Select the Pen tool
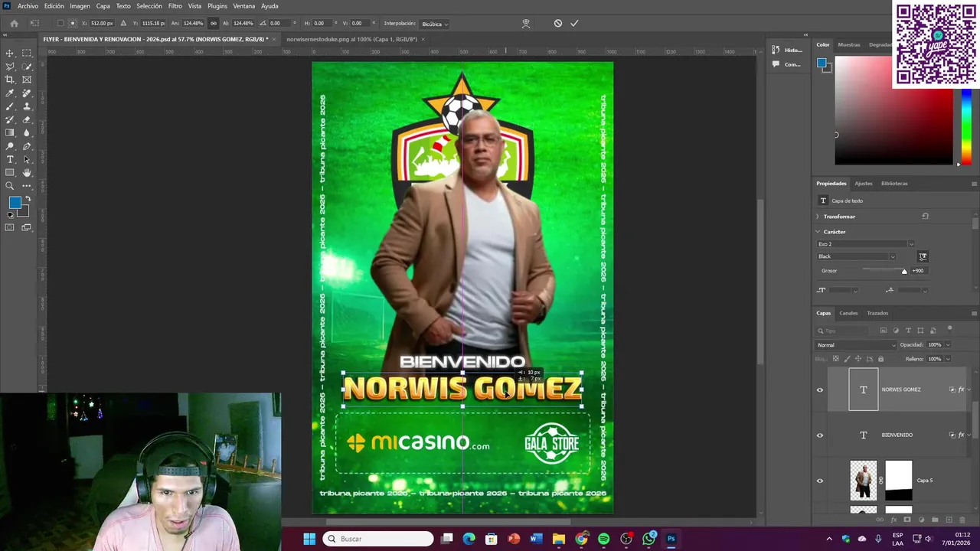Screen dimensions: 980x551 click(27, 146)
